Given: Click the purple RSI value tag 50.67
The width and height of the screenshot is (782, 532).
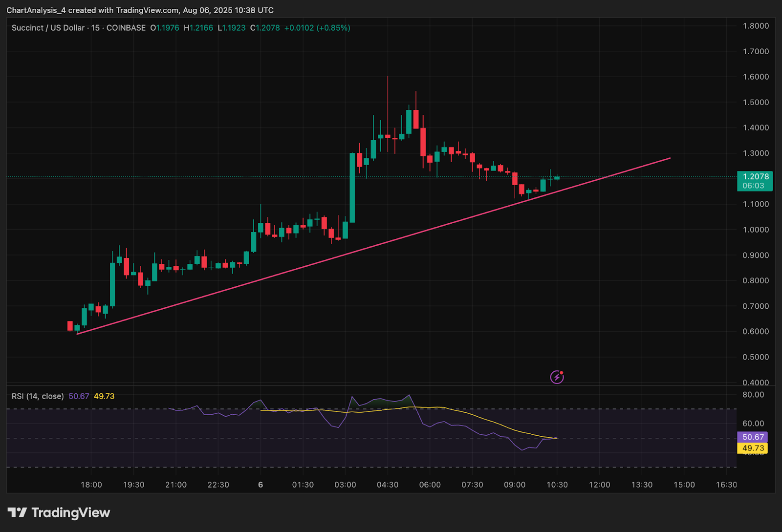Looking at the screenshot, I should [x=752, y=437].
